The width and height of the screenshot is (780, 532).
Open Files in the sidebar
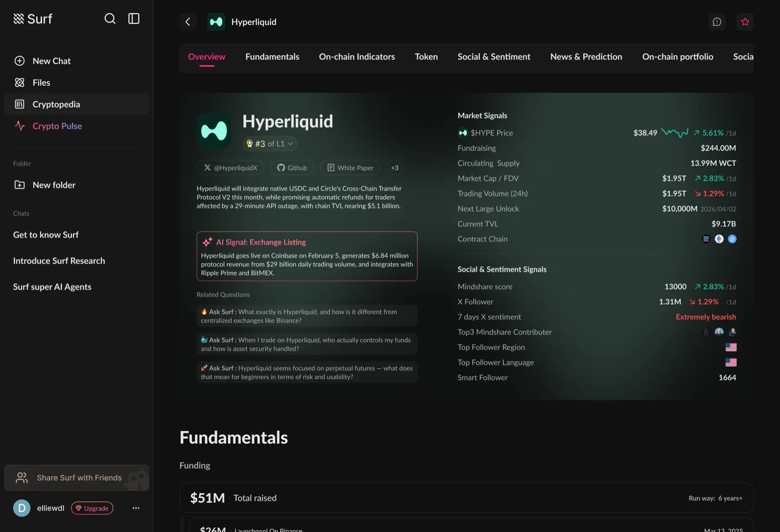[x=77, y=82]
